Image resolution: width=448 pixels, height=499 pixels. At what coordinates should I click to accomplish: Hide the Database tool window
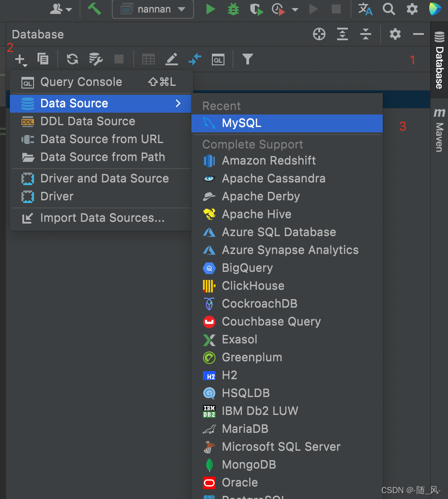pos(418,34)
